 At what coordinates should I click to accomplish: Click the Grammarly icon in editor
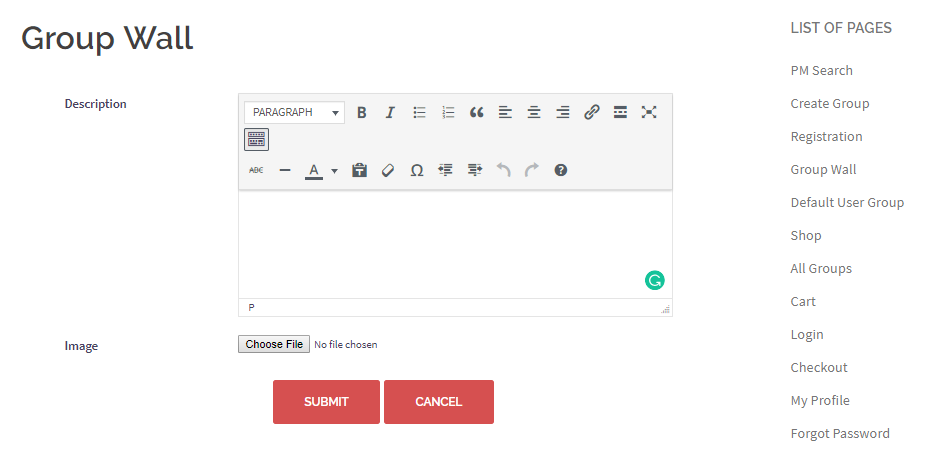point(654,280)
